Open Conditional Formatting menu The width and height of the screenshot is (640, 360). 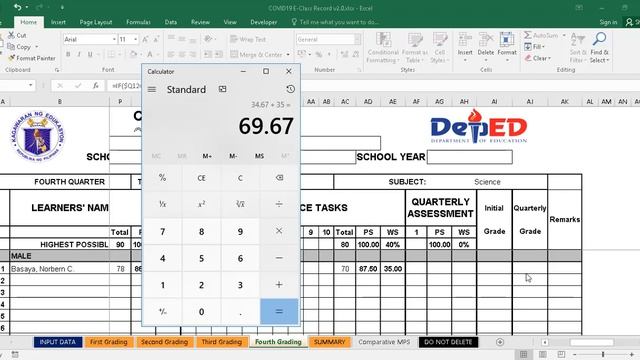point(383,48)
